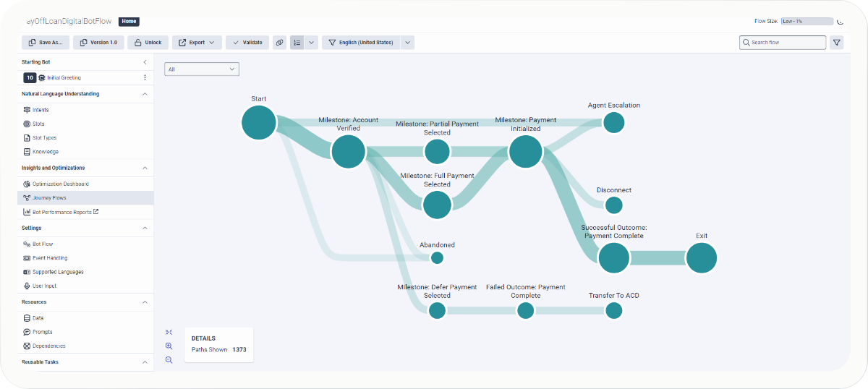Click the Abandoned node in the flow

pos(437,257)
